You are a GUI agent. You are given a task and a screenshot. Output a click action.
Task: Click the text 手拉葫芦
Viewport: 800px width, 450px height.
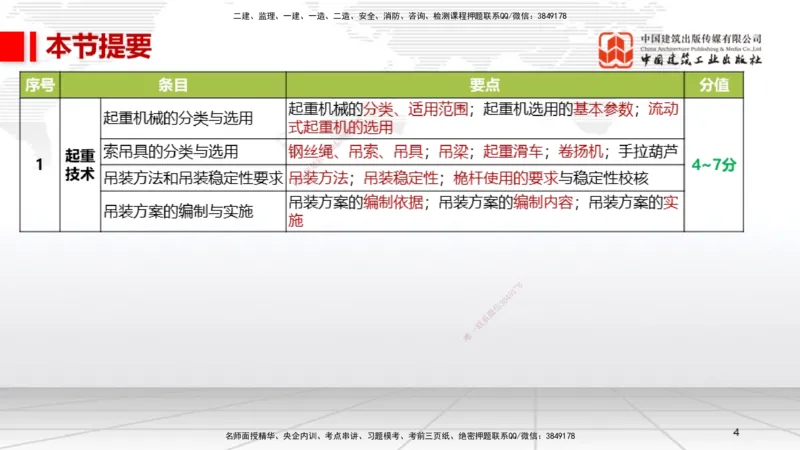click(648, 152)
